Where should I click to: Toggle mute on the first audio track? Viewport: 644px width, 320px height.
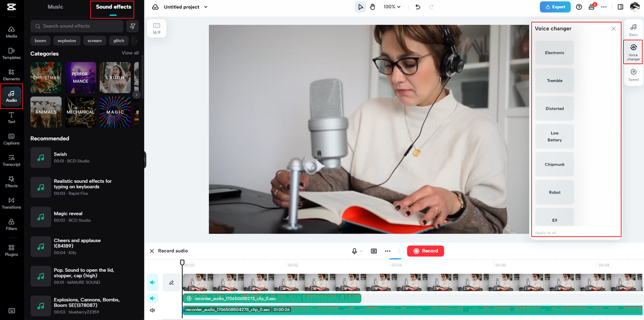[152, 298]
